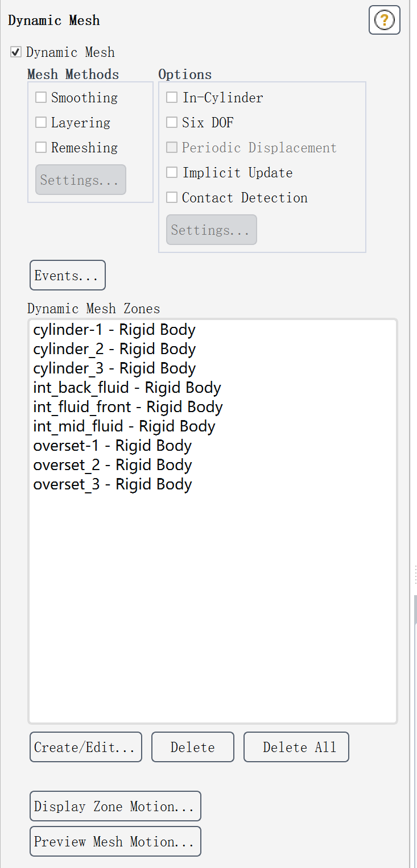Enable the Implicit Update option
This screenshot has height=868, width=417.
pos(172,173)
